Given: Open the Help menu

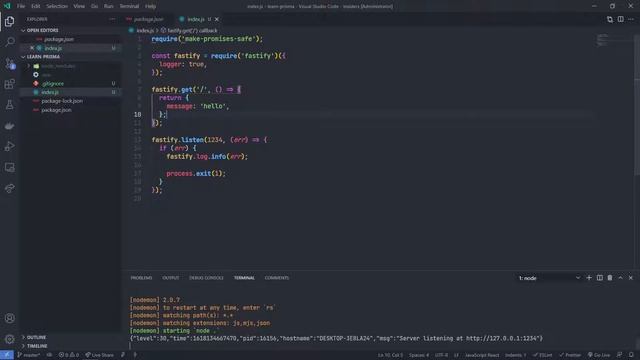Looking at the screenshot, I should click(151, 6).
